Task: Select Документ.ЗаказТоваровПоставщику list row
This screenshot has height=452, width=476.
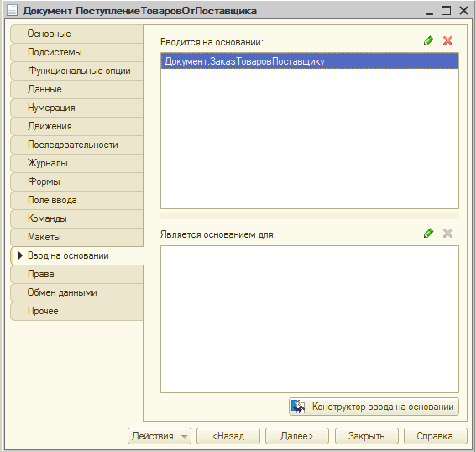Action: [x=310, y=61]
